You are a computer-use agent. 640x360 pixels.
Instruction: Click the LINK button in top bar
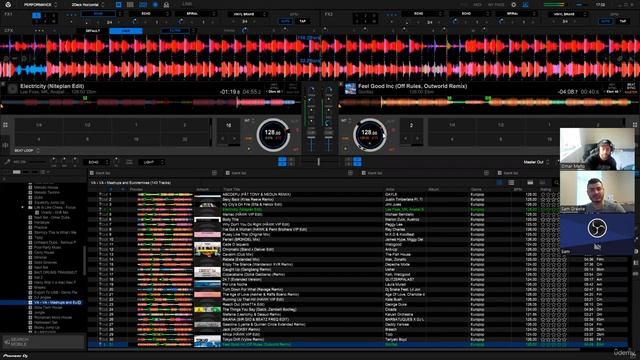coord(187,4)
